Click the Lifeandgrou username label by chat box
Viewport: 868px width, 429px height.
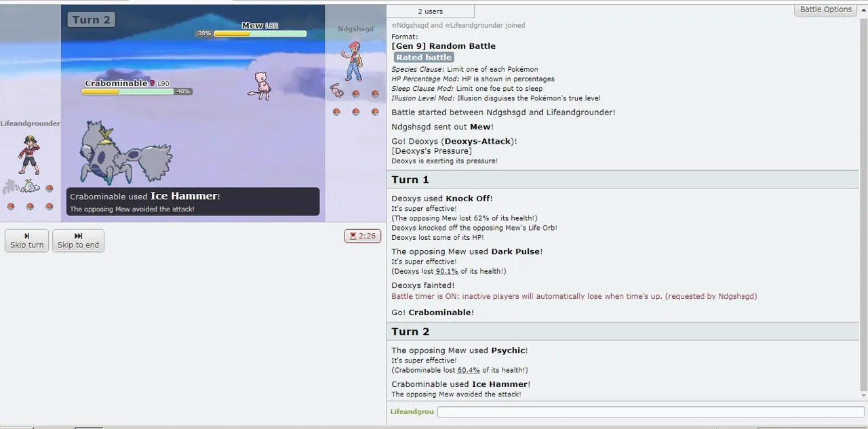[x=412, y=411]
